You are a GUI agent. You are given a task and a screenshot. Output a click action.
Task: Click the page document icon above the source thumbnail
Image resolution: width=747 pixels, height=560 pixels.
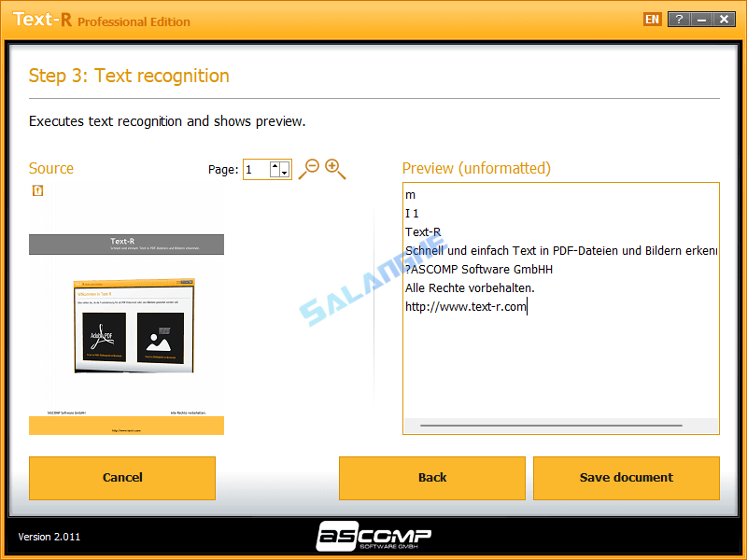pos(37,190)
